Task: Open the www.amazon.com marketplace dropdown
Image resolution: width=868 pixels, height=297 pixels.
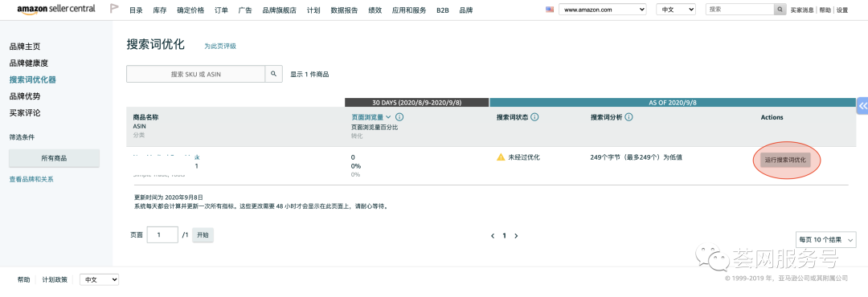Action: 602,10
